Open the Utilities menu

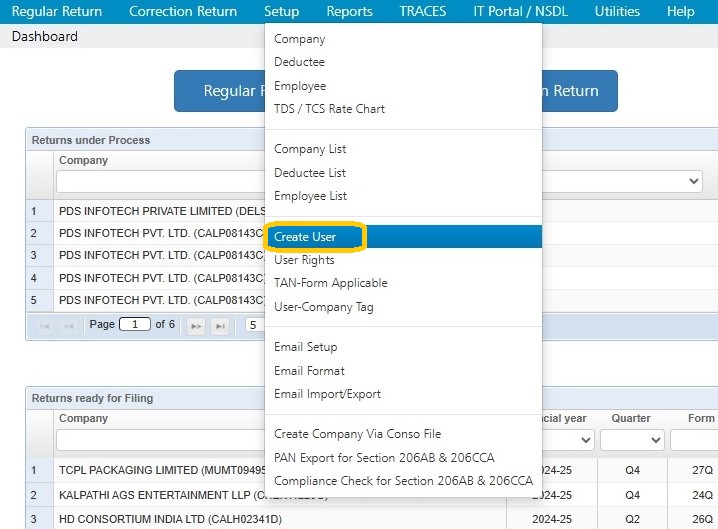pos(617,11)
